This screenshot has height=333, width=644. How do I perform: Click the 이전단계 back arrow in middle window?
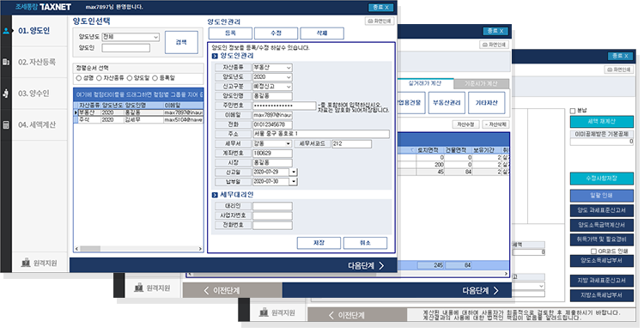pos(206,290)
